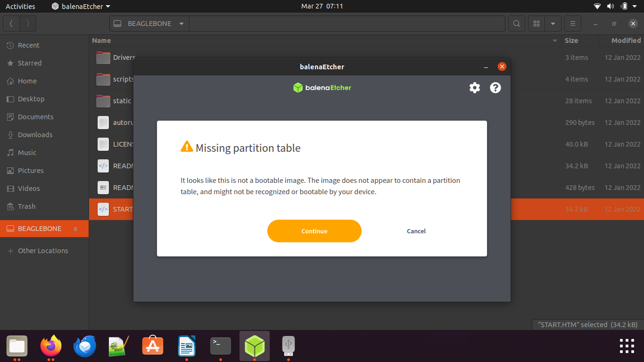This screenshot has height=362, width=644.
Task: Click the 3 items size of Drivers
Action: click(x=577, y=58)
